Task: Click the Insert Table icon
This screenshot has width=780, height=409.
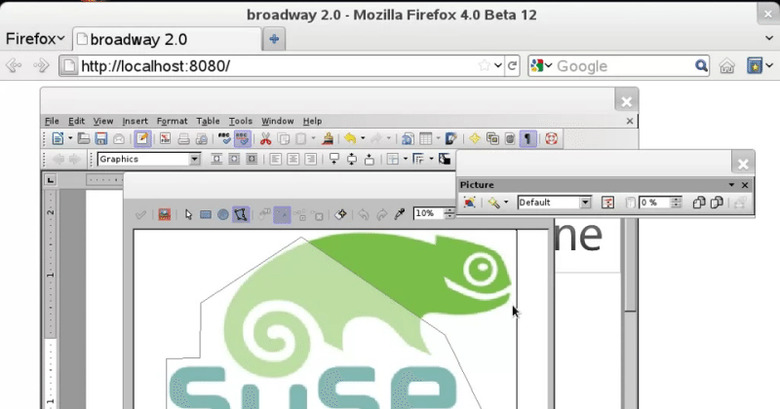Action: click(x=425, y=138)
